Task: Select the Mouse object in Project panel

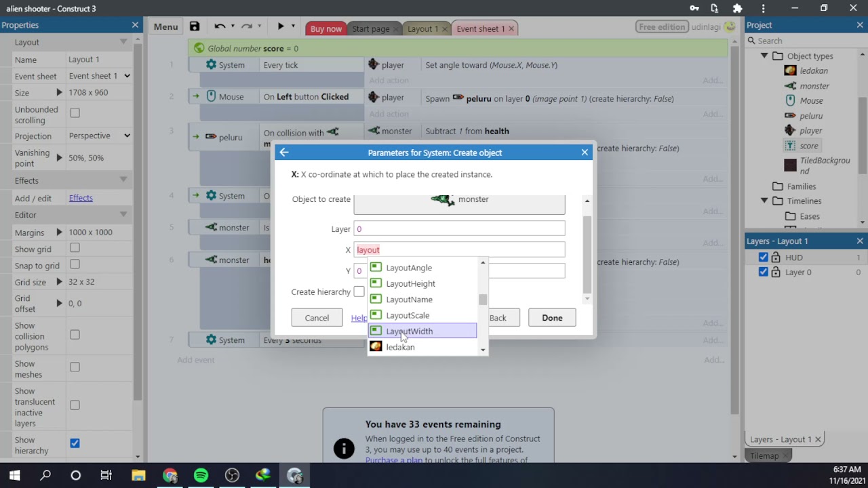Action: 811,100
